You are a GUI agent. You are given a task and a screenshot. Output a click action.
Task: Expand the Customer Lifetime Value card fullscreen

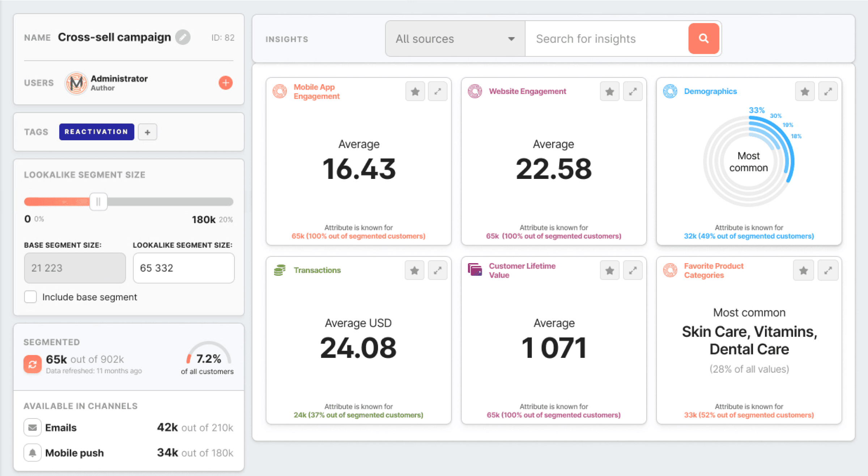633,270
